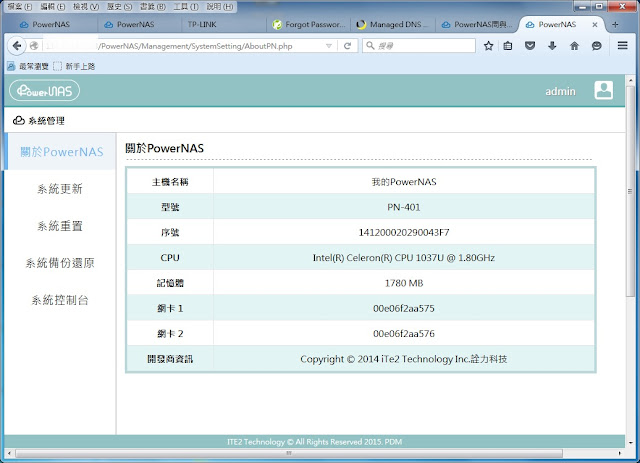Click the chat smiley icon in toolbar
This screenshot has height=463, width=640.
[596, 46]
